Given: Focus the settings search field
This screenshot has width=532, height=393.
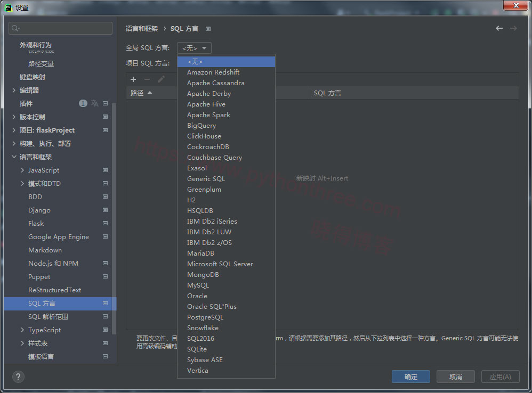Looking at the screenshot, I should click(x=60, y=28).
